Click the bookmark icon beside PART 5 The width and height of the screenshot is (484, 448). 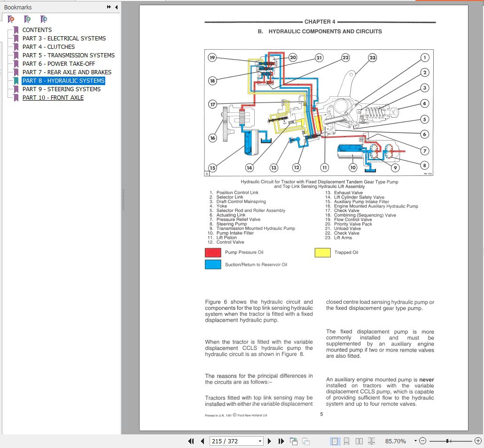tap(16, 55)
